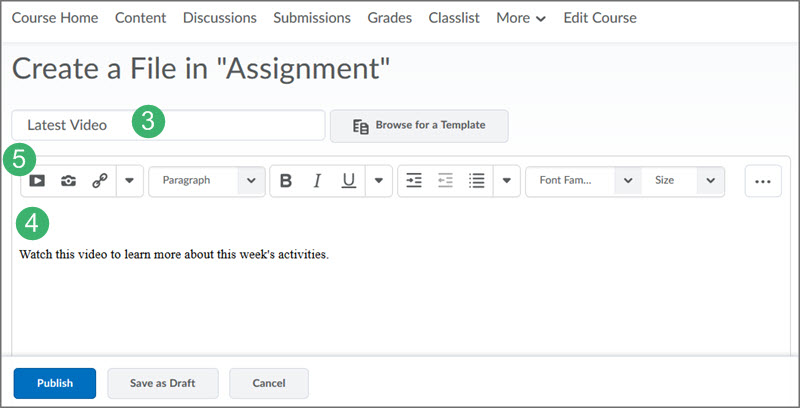Click the Insert Quicklink chain icon
This screenshot has width=800, height=408.
100,181
